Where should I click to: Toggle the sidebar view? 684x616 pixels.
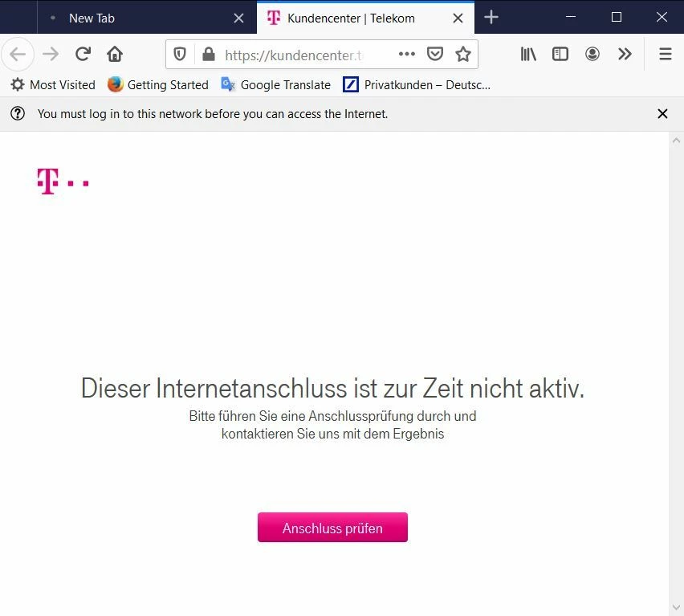(x=560, y=54)
